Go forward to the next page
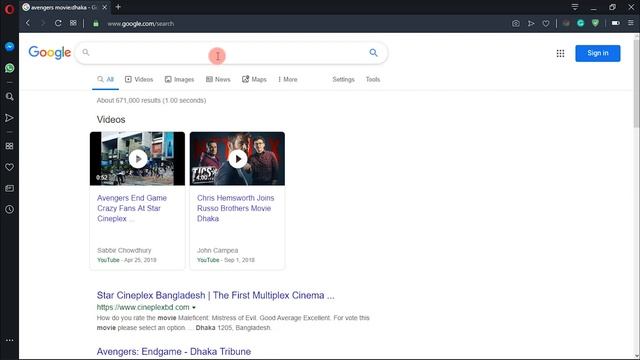640x360 pixels. coord(42,23)
